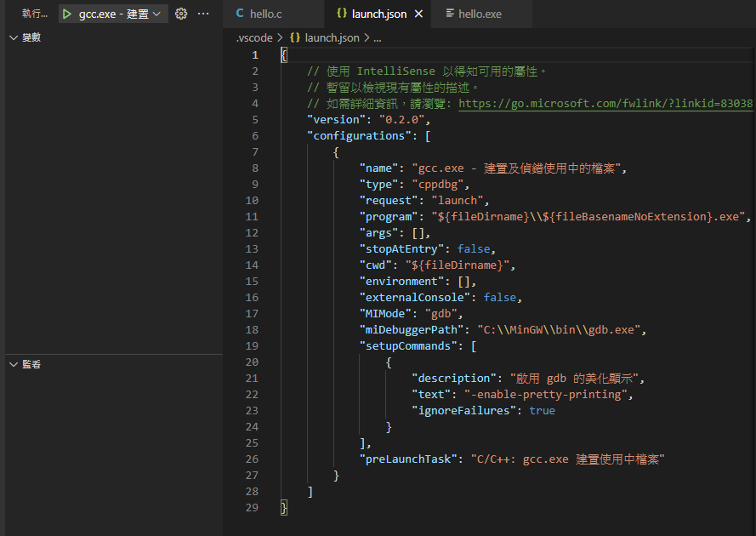Click the .vscode breadcrumb folder
Image resolution: width=756 pixels, height=536 pixels.
coord(254,37)
